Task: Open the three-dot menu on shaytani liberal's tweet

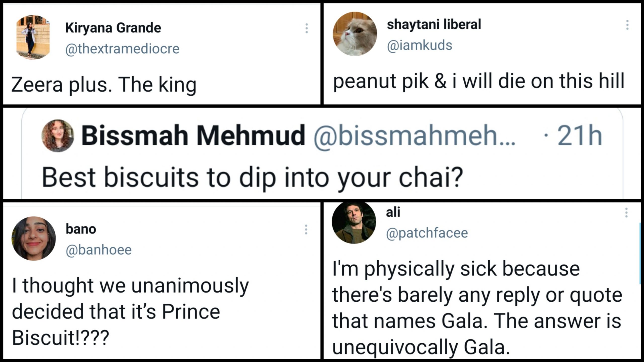Action: coord(627,25)
